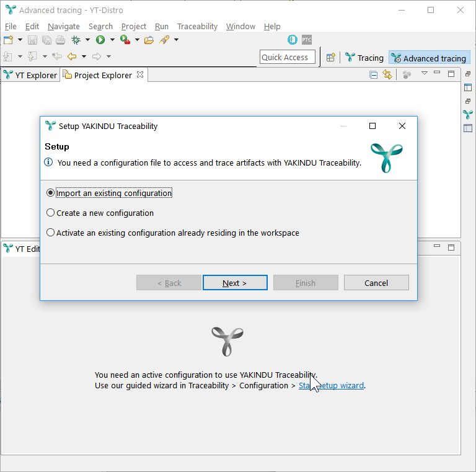Click the Start setup wizard link
The image size is (476, 472).
coord(331,385)
